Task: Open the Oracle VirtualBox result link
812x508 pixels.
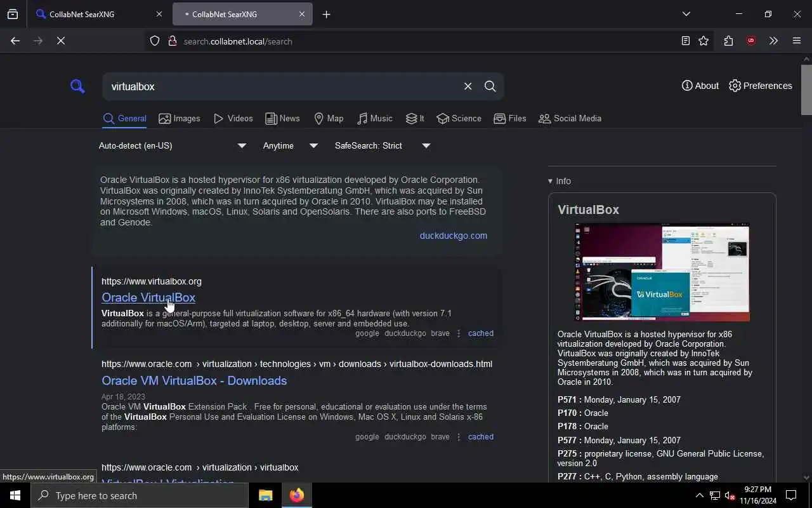Action: (x=148, y=298)
